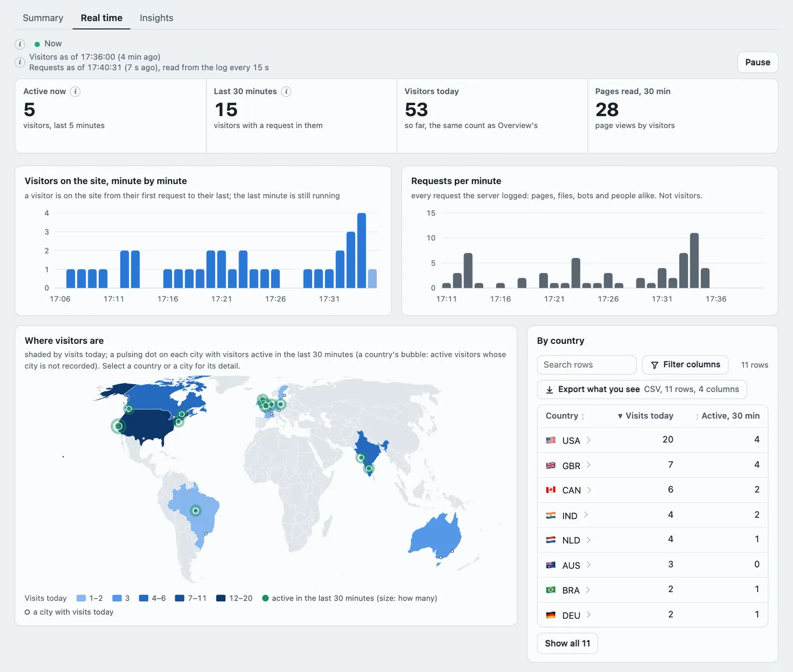Expand the AUS row chevron
The image size is (793, 672).
point(589,565)
